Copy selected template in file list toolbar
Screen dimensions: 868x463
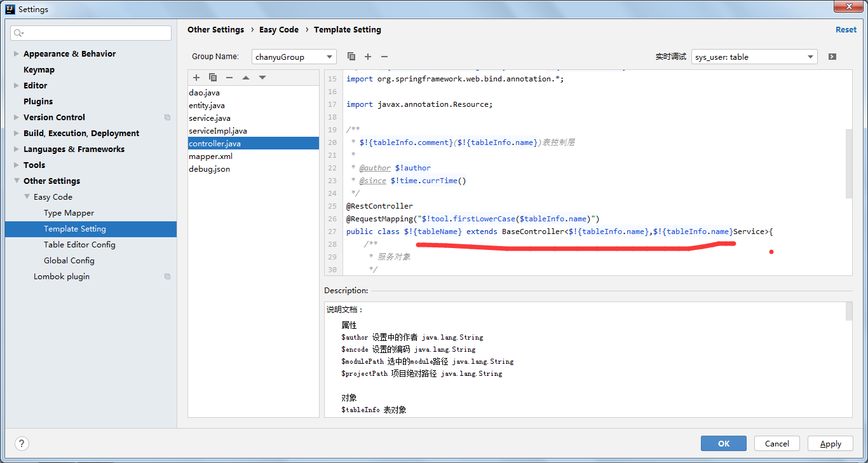tap(213, 78)
